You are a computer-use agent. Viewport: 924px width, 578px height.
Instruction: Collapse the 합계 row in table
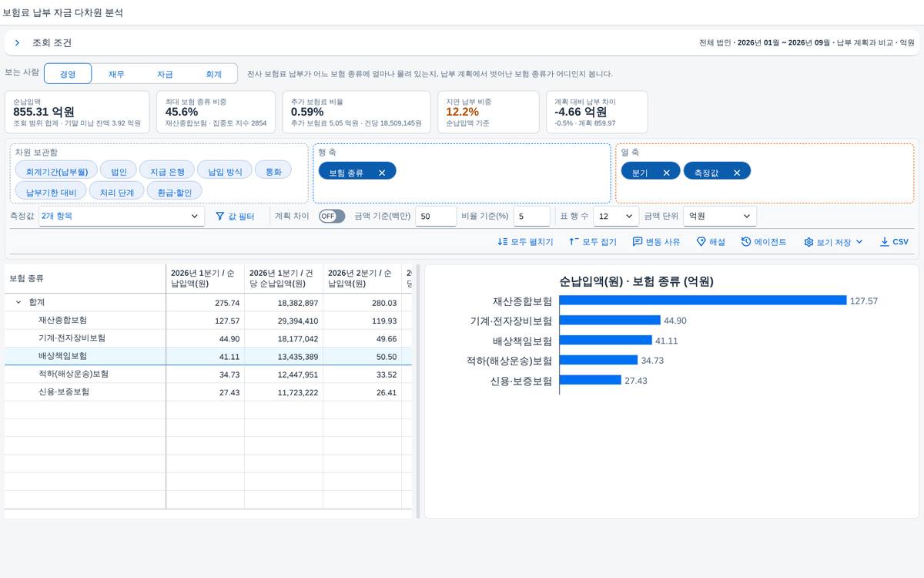tap(18, 303)
